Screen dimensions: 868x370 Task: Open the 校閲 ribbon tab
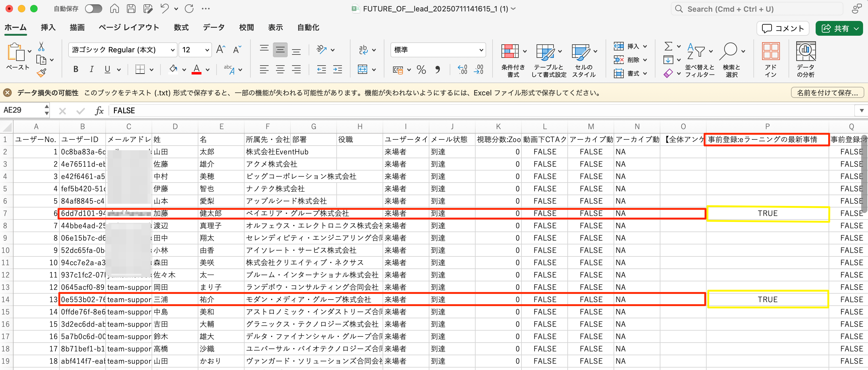(246, 27)
